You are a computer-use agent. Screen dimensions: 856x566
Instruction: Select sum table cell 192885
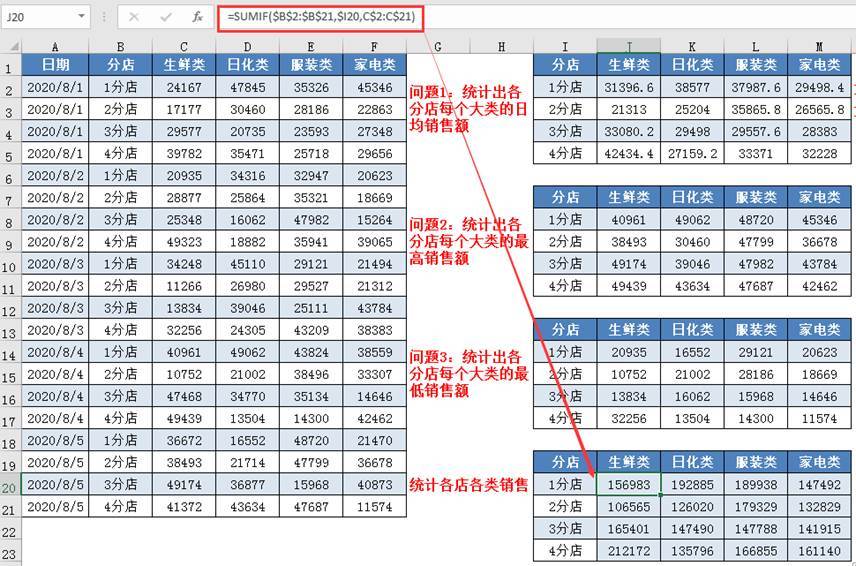tap(692, 485)
